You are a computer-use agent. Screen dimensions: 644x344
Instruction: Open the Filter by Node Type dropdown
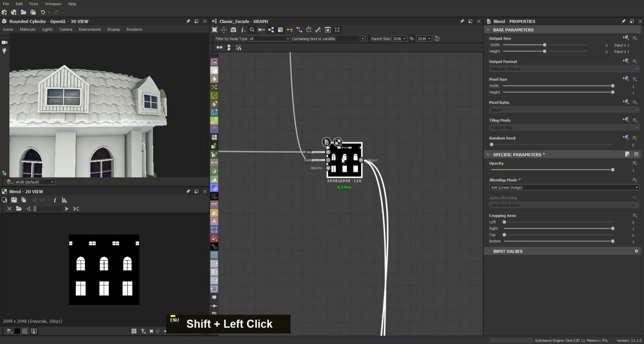tap(269, 39)
